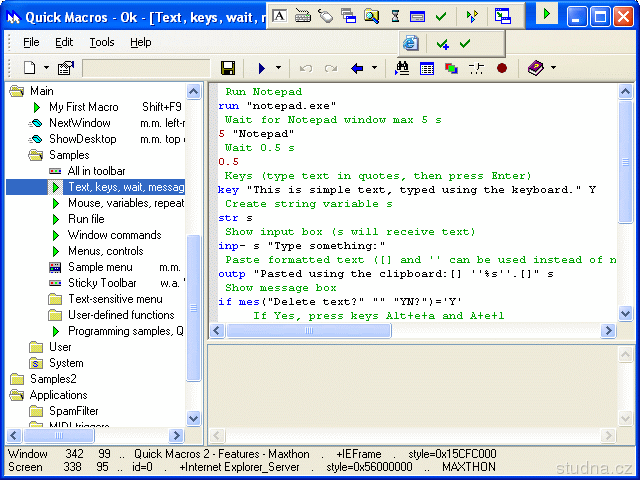The image size is (640, 480).
Task: Click the blue Run macro arrow
Action: pyautogui.click(x=262, y=68)
